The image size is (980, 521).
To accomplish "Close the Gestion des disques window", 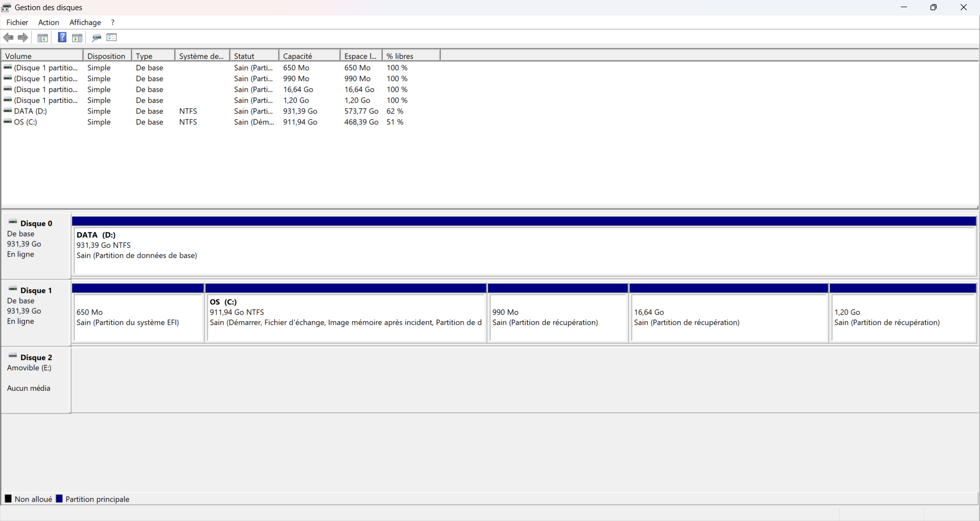I will 964,7.
